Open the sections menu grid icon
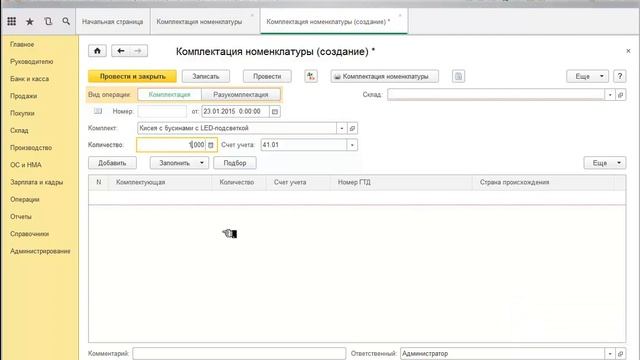 [x=11, y=21]
